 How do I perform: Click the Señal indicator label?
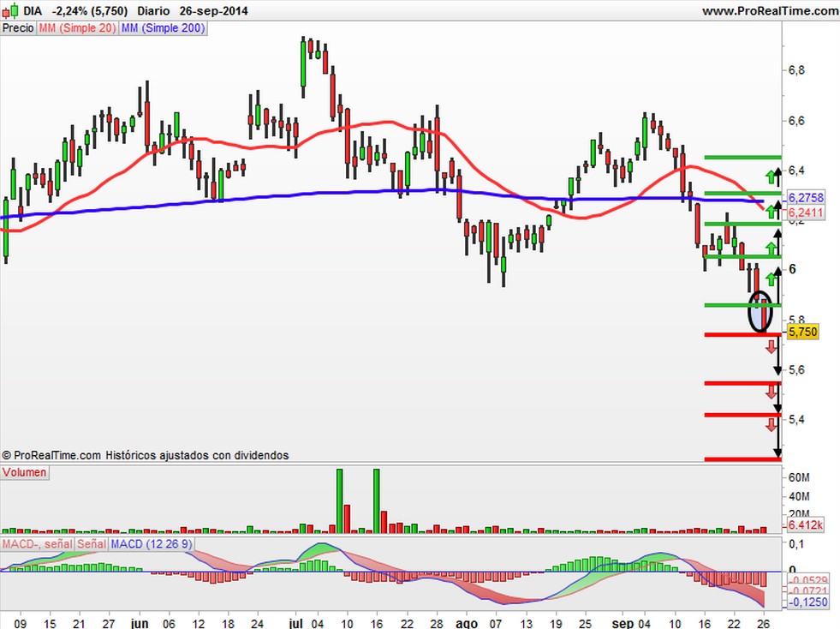coord(92,544)
